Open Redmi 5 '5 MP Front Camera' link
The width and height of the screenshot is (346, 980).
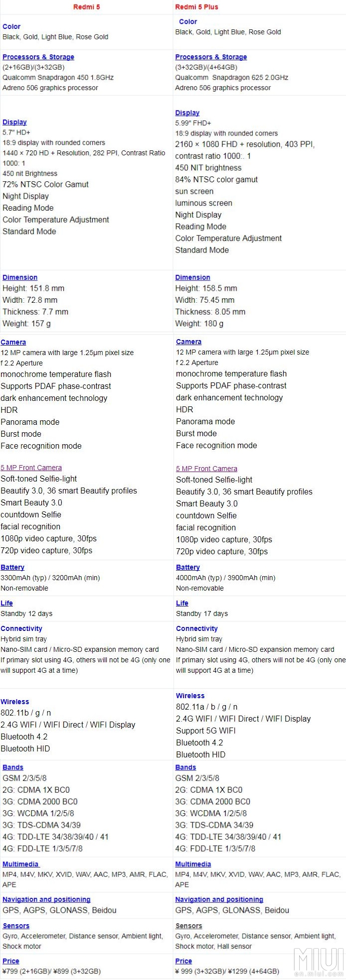[31, 468]
